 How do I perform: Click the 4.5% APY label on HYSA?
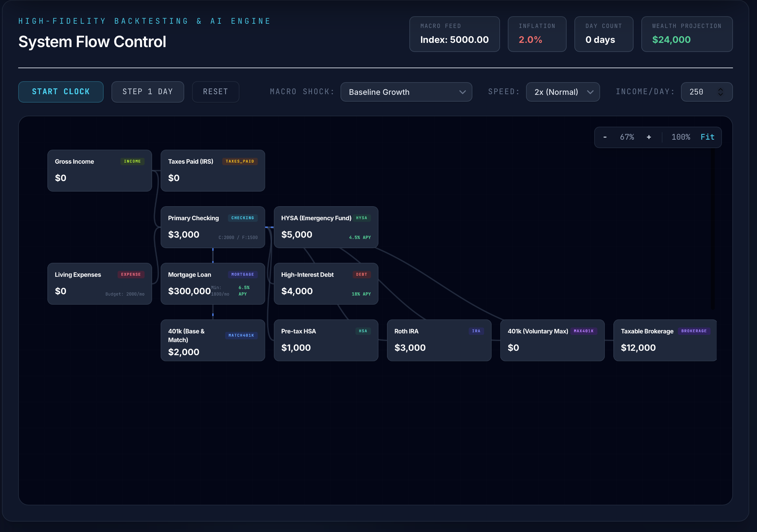(x=360, y=238)
